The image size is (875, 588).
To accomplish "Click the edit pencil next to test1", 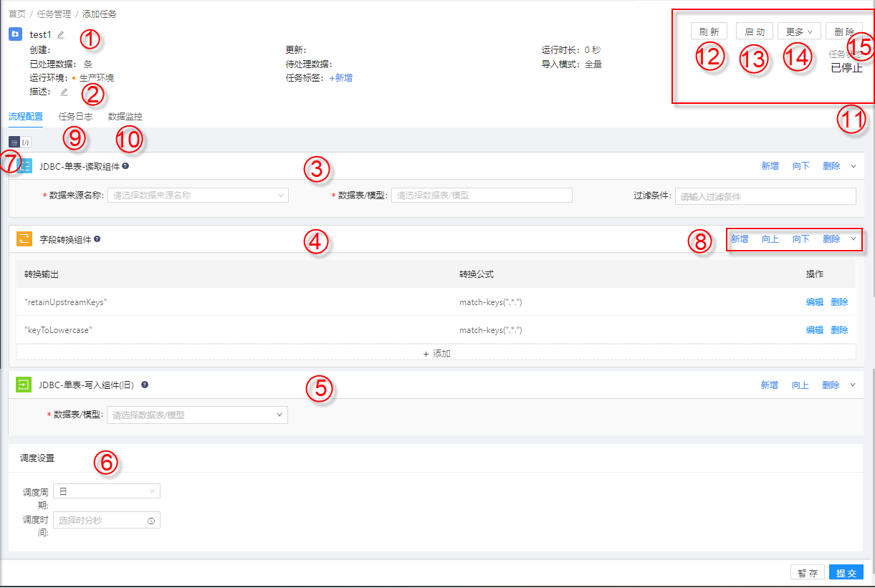I will pos(61,34).
